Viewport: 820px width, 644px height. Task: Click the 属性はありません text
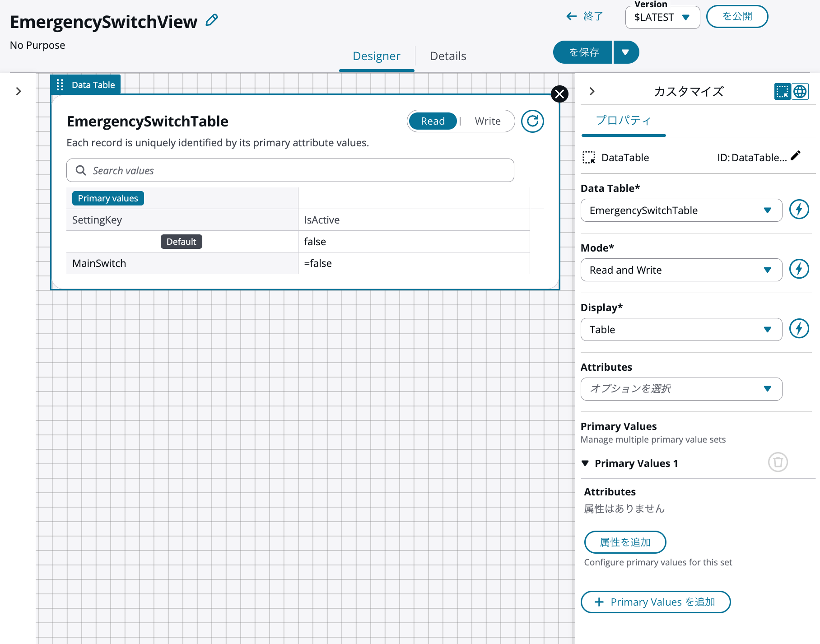624,509
